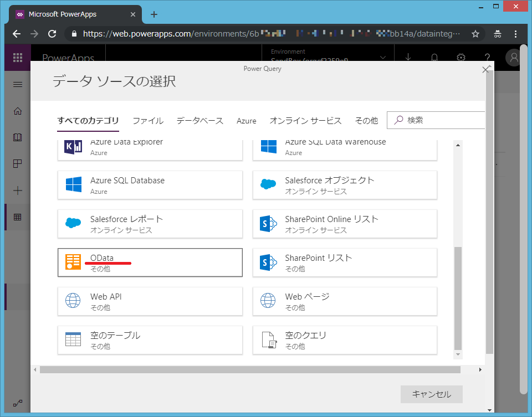Screen dimensions: 532x417
Task: Switch to the データベース tab
Action: click(x=200, y=121)
